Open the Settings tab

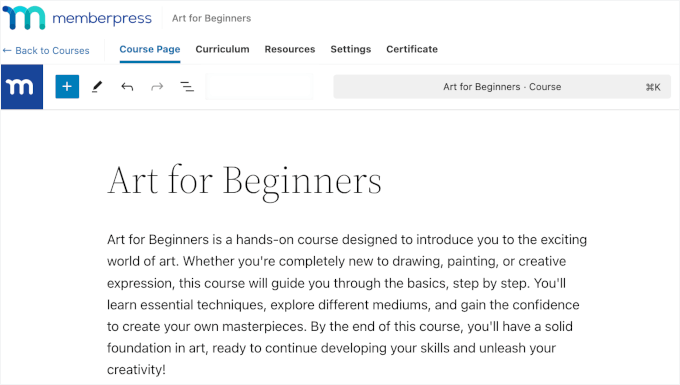coord(350,49)
